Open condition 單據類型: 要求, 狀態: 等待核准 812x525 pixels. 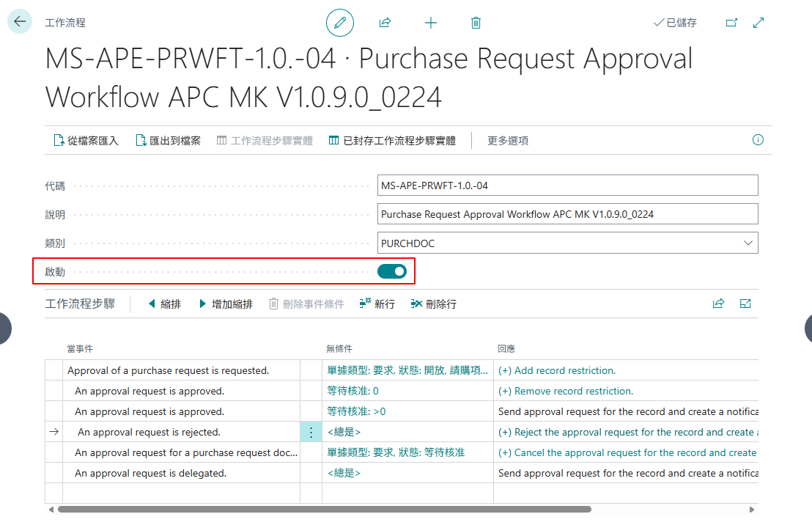396,452
